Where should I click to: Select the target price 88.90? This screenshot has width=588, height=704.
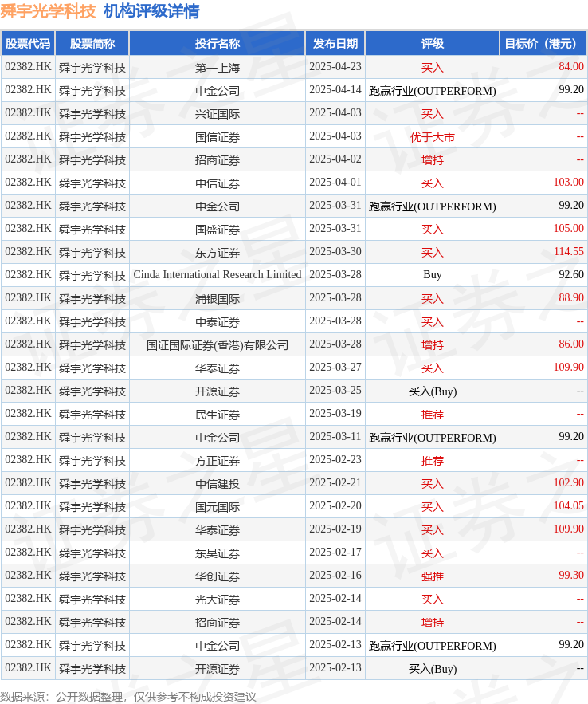[571, 297]
